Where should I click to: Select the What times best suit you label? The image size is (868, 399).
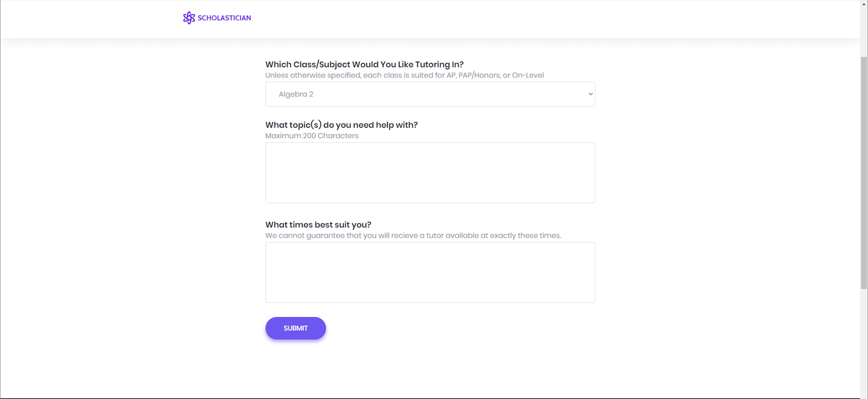(x=318, y=225)
